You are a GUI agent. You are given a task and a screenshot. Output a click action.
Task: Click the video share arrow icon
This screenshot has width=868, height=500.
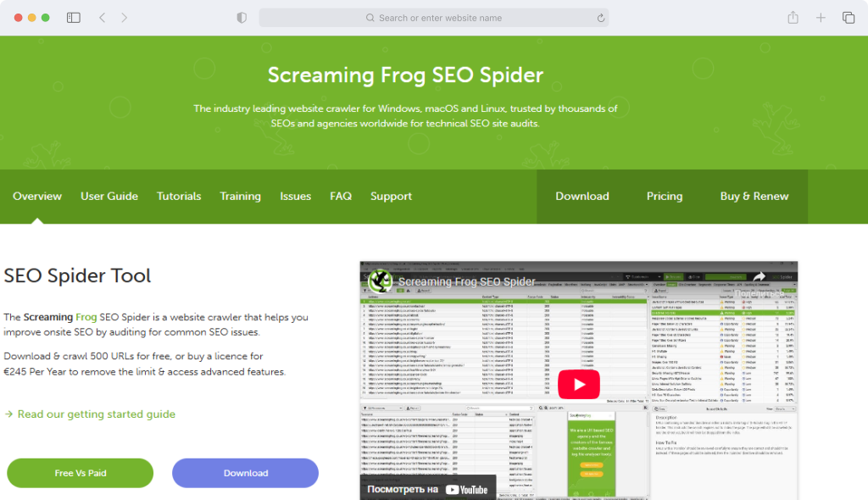tap(759, 277)
